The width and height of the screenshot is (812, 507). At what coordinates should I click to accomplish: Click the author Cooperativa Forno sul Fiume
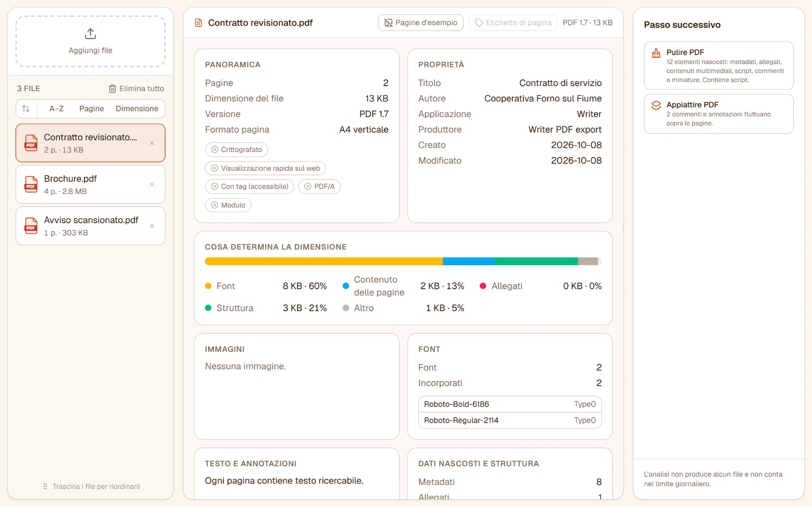pos(543,98)
